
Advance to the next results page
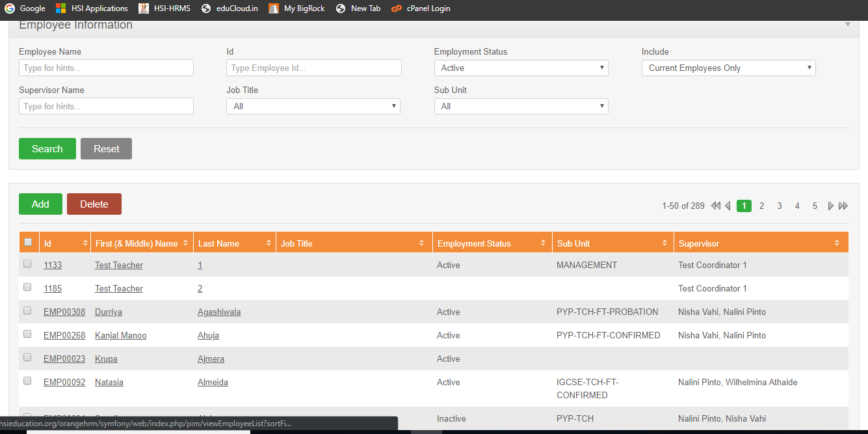[x=830, y=206]
